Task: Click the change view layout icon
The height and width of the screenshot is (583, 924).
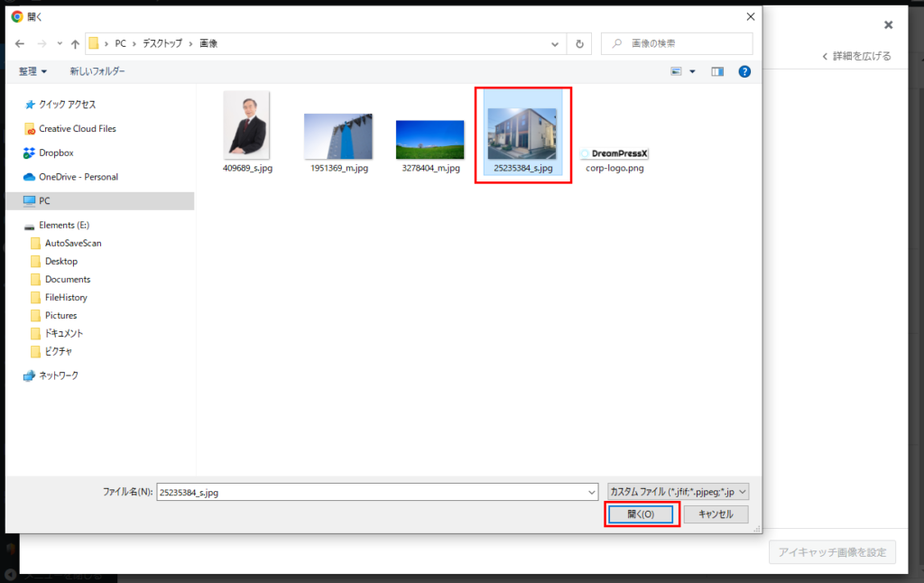Action: tap(676, 71)
